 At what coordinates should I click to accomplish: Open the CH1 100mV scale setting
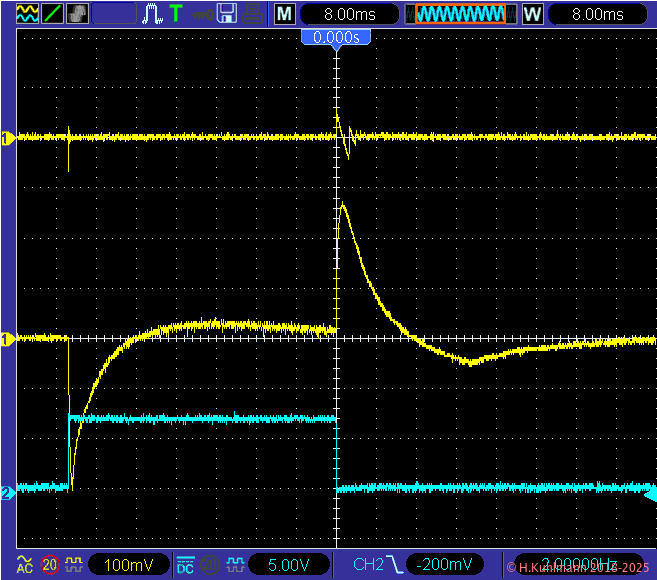pos(126,565)
